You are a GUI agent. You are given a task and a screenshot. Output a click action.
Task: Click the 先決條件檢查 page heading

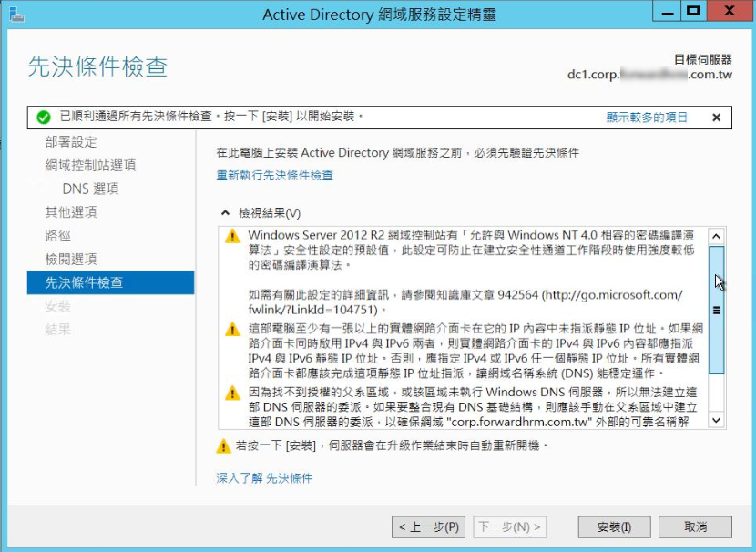pos(97,66)
